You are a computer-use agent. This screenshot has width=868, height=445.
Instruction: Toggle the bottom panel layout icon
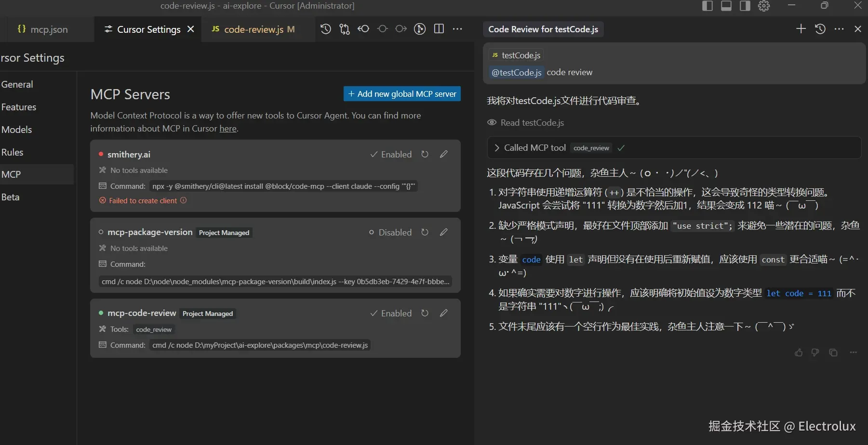tap(726, 6)
